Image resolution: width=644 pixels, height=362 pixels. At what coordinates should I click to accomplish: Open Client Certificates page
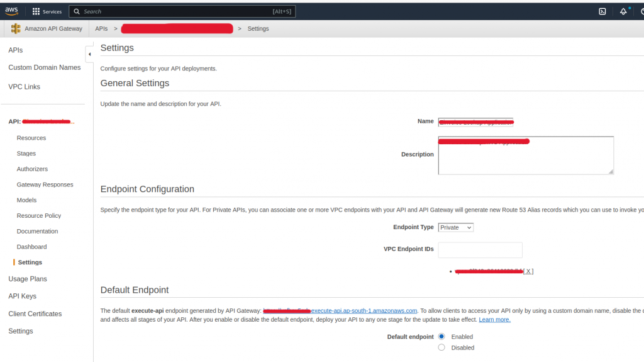pos(35,314)
